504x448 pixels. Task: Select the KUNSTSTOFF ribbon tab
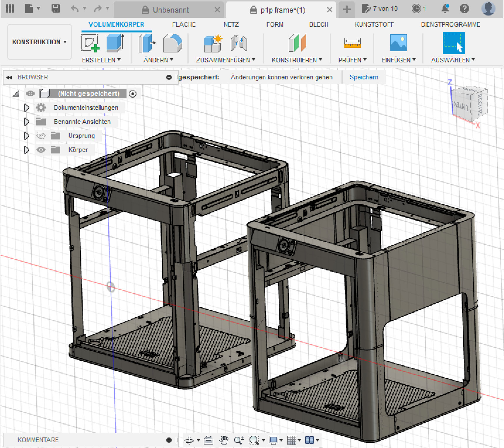coord(374,25)
